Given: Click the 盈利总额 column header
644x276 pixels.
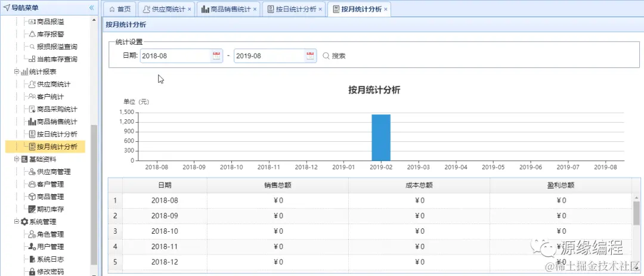Looking at the screenshot, I should 561,185.
